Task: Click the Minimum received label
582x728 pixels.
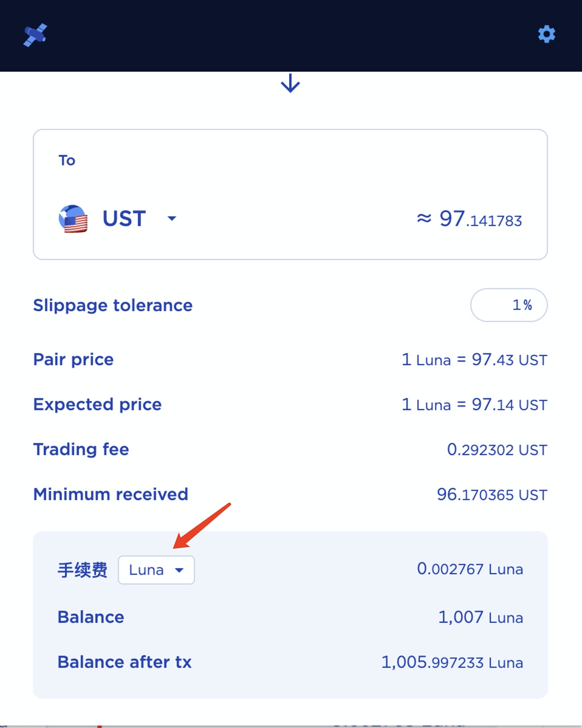Action: (x=111, y=495)
